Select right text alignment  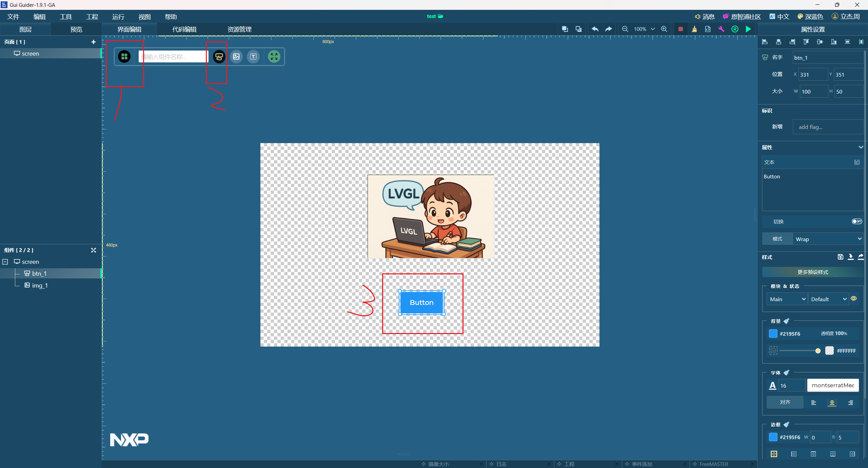point(850,403)
